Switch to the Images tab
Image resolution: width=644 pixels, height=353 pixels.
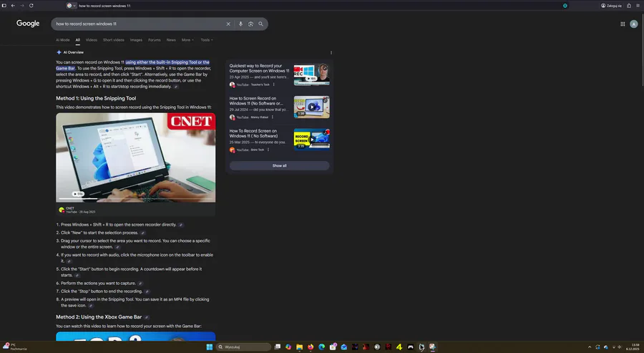136,40
